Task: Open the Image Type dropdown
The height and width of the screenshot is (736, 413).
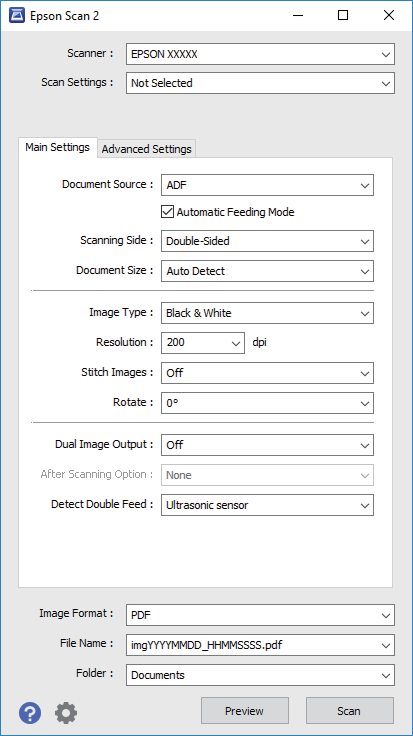Action: pos(268,313)
